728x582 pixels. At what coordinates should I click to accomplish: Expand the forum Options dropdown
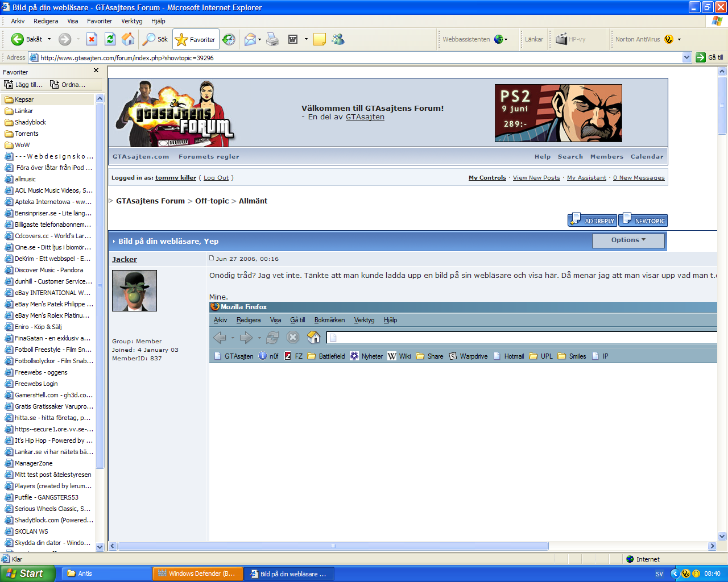click(628, 240)
